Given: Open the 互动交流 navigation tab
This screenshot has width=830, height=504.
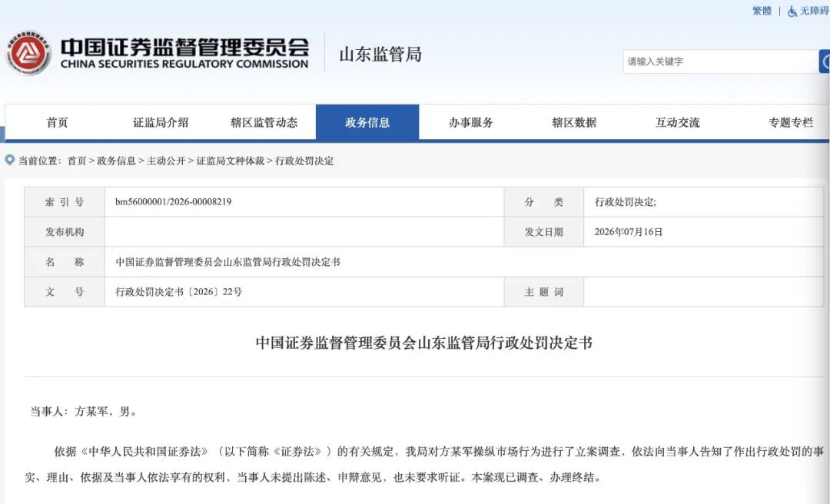Looking at the screenshot, I should [678, 122].
